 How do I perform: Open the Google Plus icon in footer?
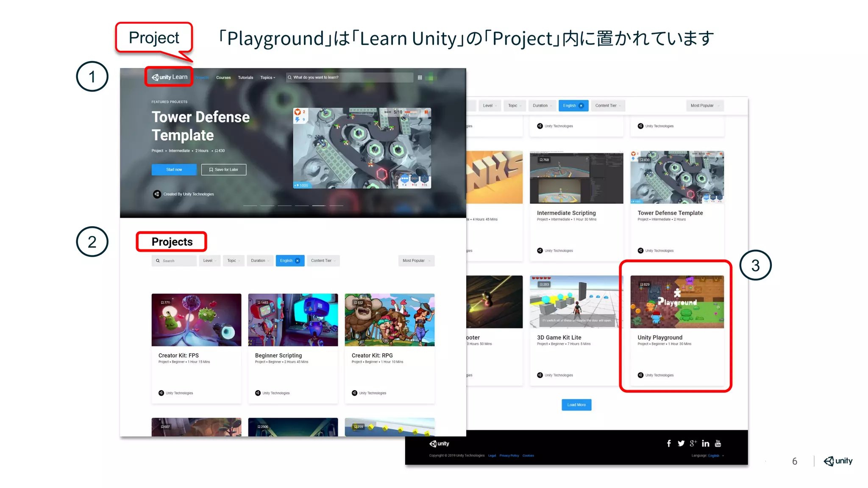click(693, 444)
